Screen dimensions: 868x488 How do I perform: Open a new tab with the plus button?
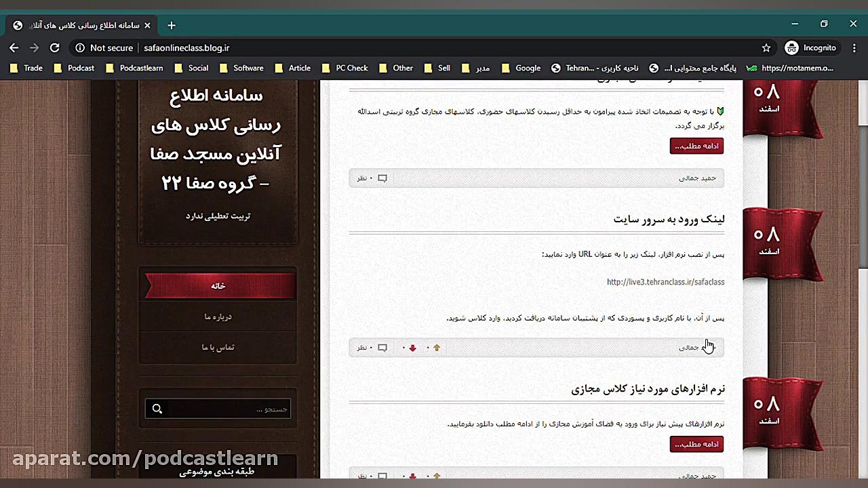(x=171, y=25)
